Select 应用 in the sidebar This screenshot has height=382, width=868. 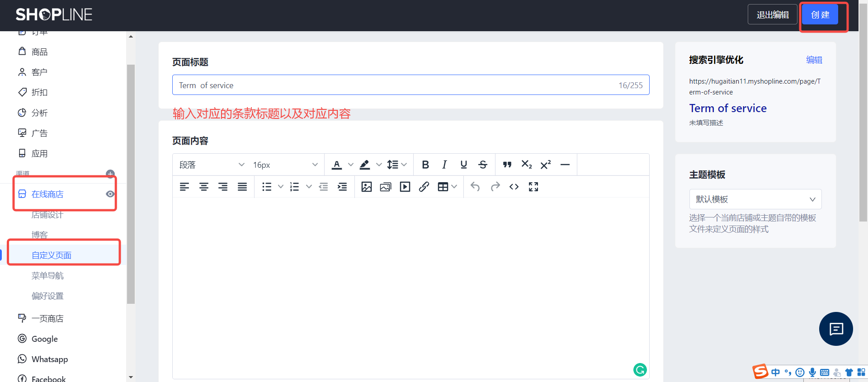pyautogui.click(x=39, y=154)
